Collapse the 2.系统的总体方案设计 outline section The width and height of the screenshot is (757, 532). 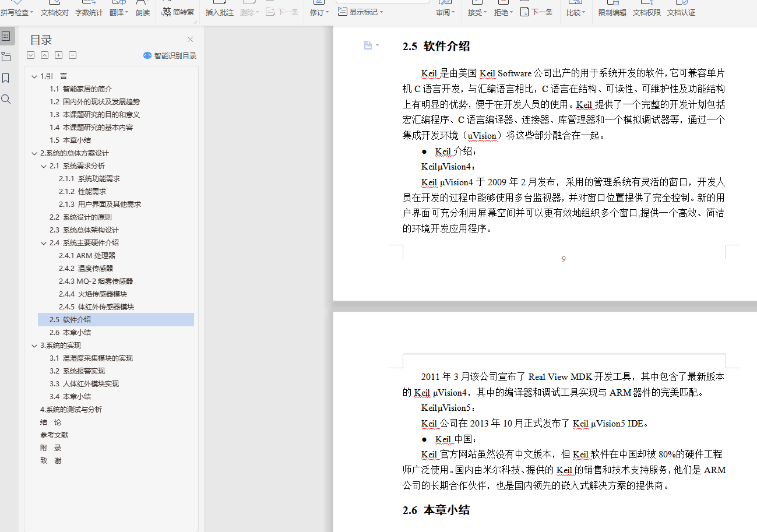click(34, 153)
